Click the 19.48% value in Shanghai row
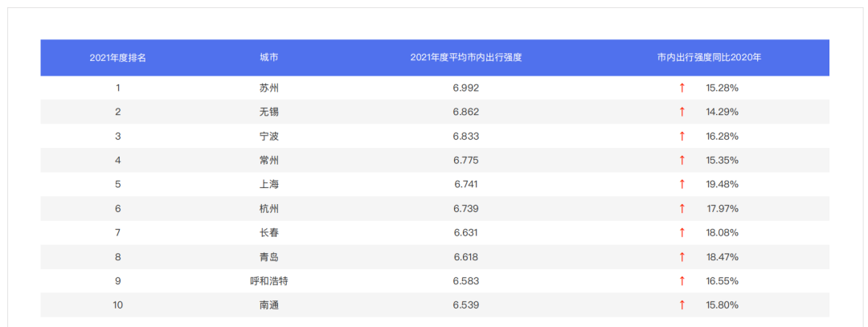This screenshot has height=327, width=868. coord(722,184)
